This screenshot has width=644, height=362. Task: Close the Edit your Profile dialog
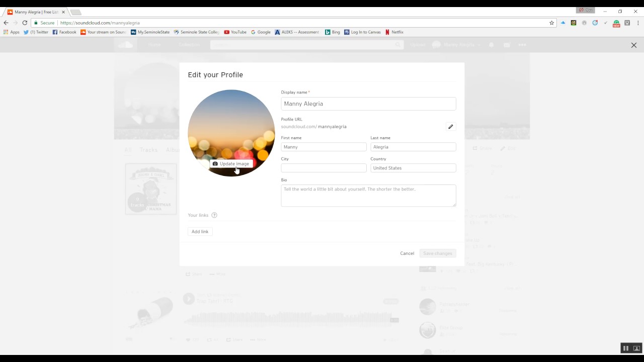[x=634, y=45]
